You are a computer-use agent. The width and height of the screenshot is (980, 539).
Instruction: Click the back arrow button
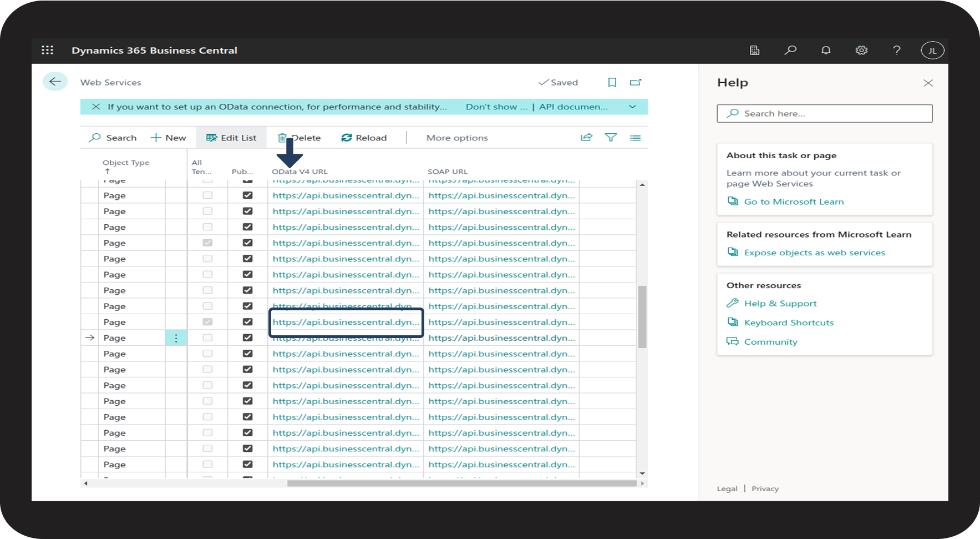[x=55, y=82]
